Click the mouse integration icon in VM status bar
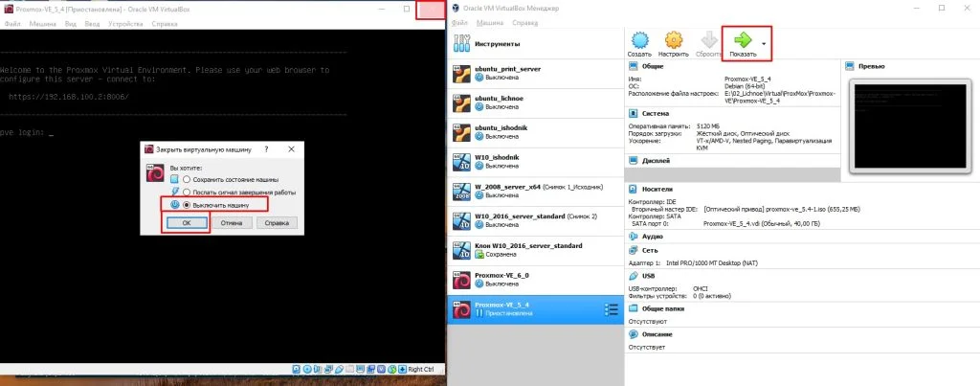This screenshot has width=980, height=386. click(391, 369)
